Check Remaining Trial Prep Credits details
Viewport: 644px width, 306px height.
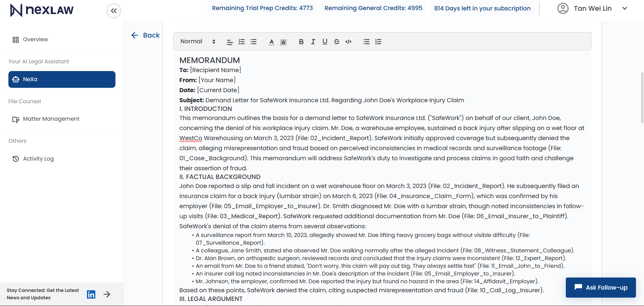[262, 8]
